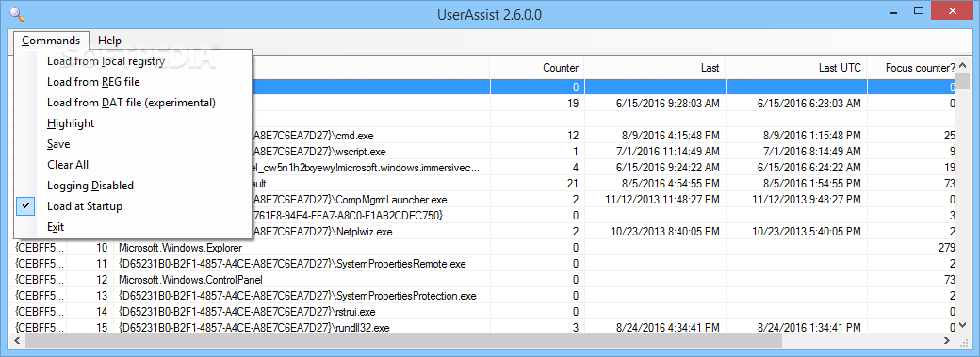Choose Clear All command
The image size is (980, 357).
pos(133,165)
